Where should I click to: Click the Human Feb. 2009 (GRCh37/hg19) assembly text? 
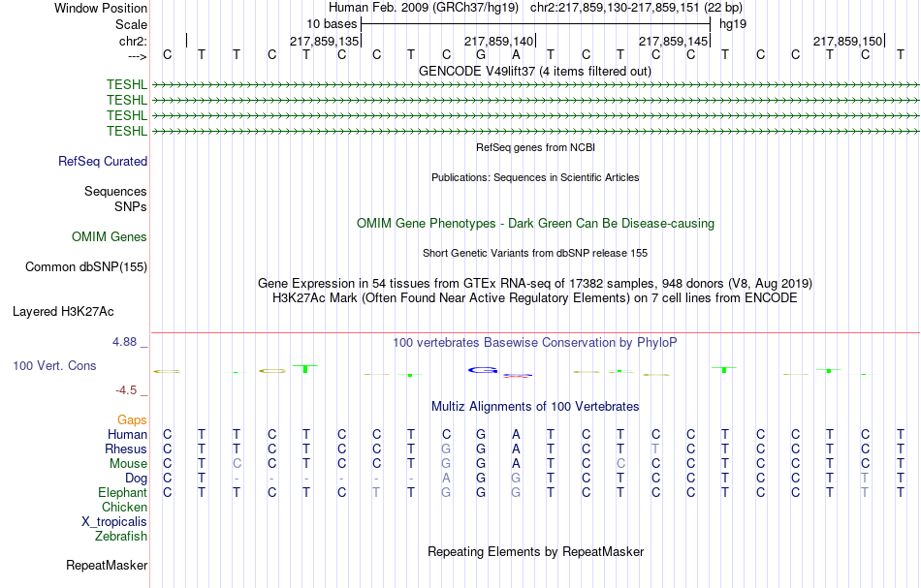(x=424, y=8)
